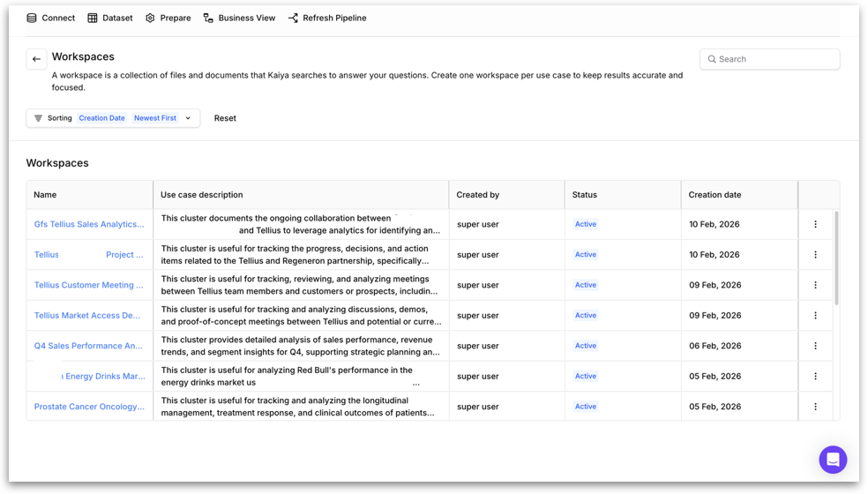Click the back arrow beside Workspaces
The image size is (868, 494).
coord(36,59)
